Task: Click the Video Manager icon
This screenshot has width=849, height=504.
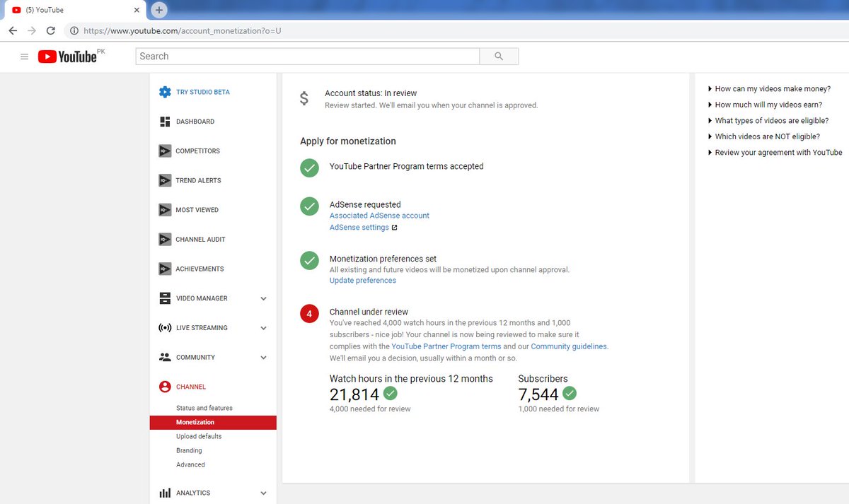Action: (x=165, y=298)
